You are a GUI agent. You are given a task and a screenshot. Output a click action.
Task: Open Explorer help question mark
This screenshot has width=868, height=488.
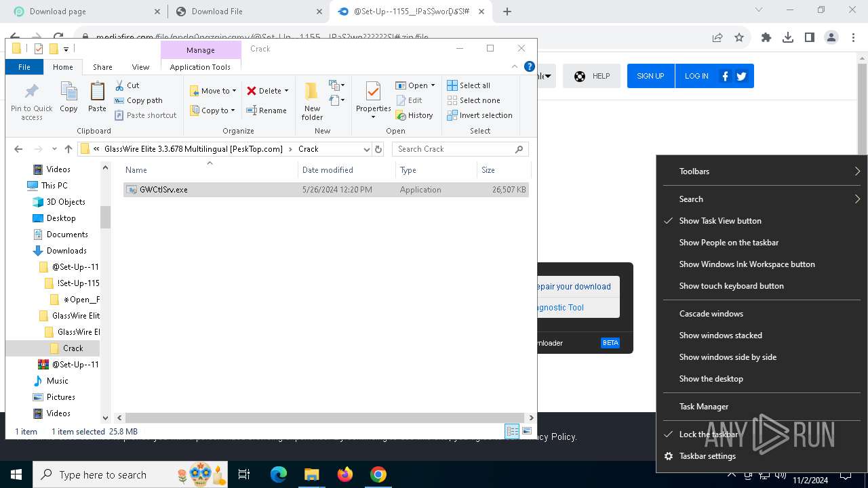coord(530,66)
